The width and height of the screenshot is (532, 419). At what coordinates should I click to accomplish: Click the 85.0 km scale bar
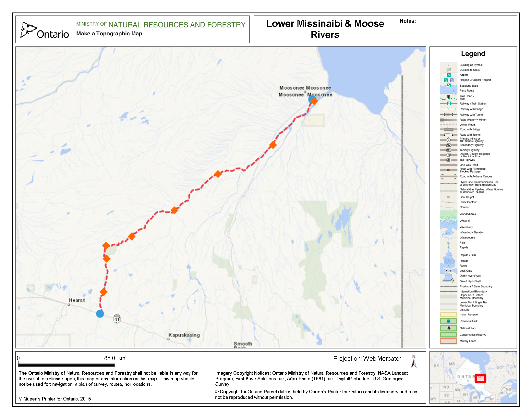(x=66, y=365)
